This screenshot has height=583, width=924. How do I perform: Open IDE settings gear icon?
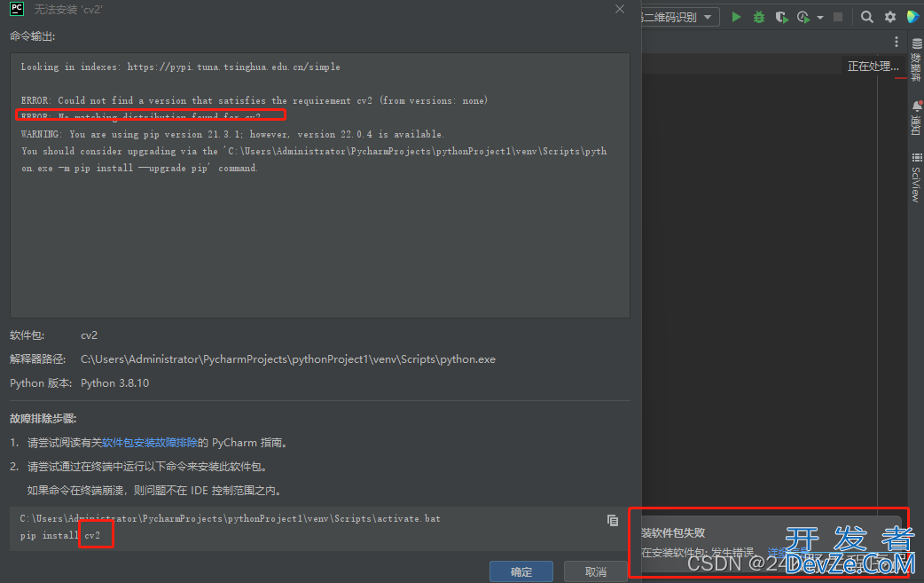[890, 17]
